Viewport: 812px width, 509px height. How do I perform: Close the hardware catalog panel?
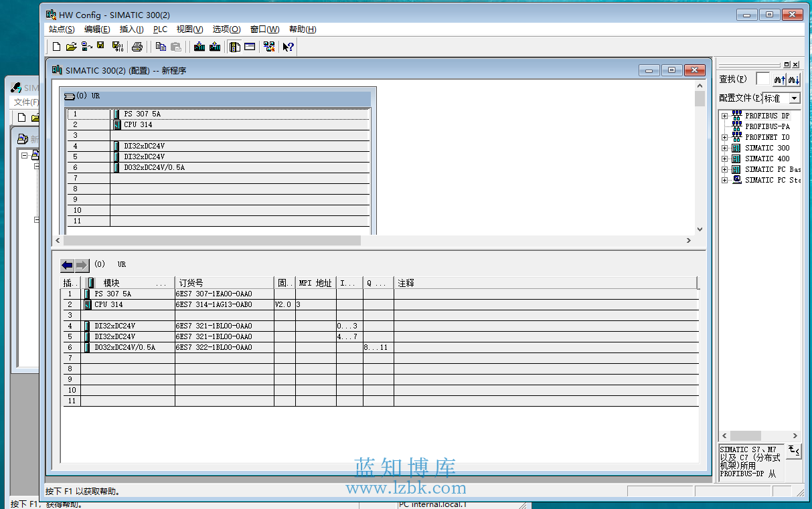click(795, 65)
